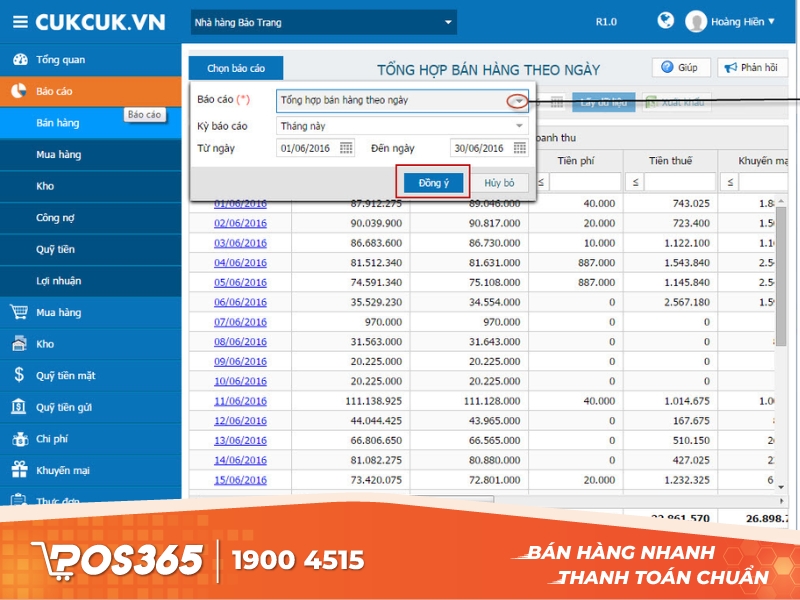
Task: Cancel with the Hủy bỏ button
Action: coord(499,183)
